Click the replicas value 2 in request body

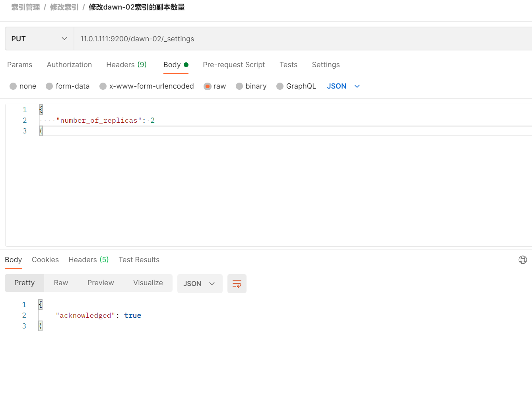tap(152, 120)
